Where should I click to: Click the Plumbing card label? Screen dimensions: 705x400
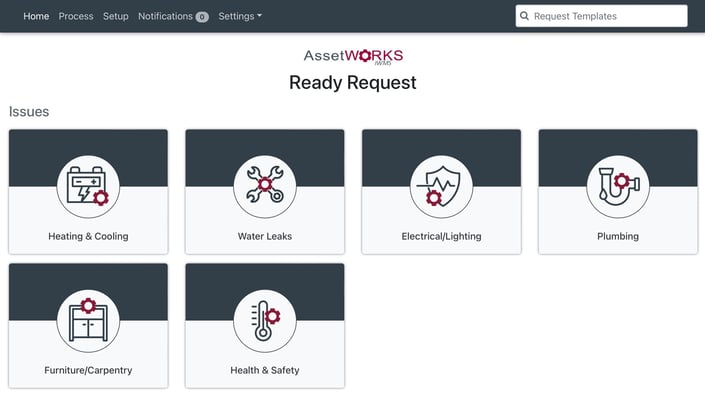click(618, 236)
